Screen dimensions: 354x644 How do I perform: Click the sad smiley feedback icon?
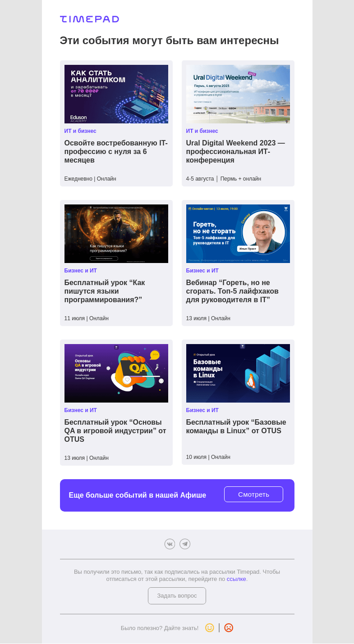[x=229, y=628]
